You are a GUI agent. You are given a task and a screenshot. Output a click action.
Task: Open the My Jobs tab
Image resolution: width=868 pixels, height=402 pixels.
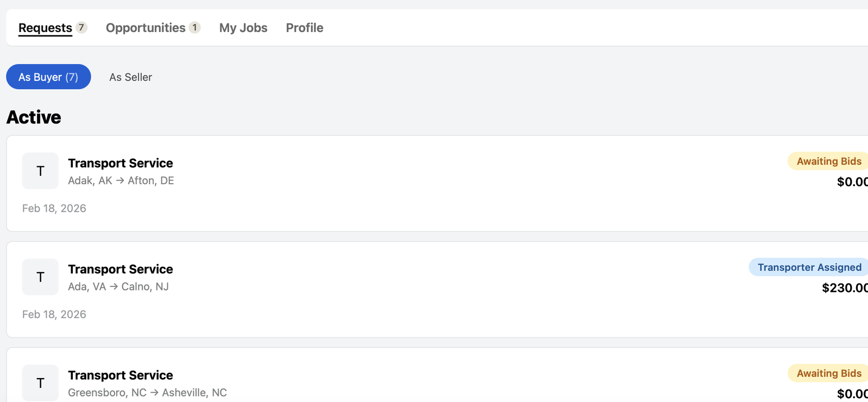[x=243, y=28]
